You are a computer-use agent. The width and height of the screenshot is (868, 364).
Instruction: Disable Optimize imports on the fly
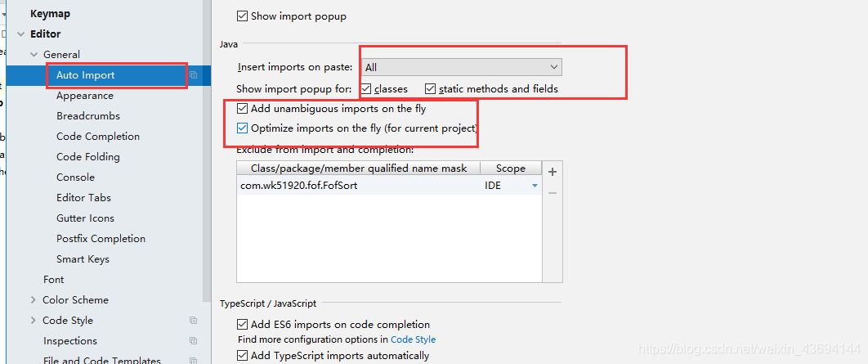242,128
